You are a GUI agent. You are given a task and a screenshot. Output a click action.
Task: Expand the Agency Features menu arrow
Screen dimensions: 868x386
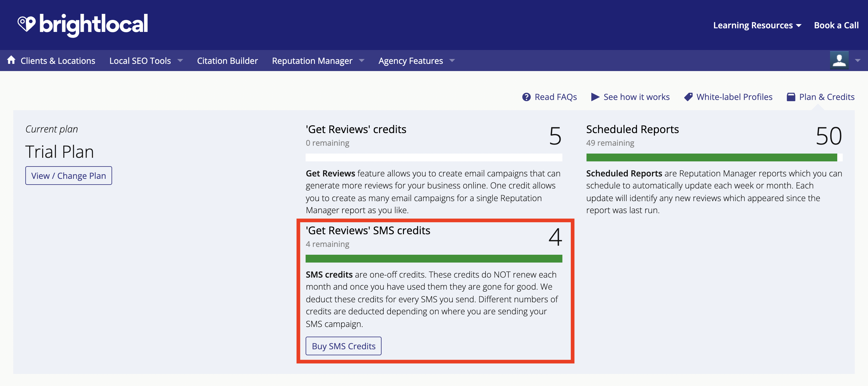pos(452,61)
